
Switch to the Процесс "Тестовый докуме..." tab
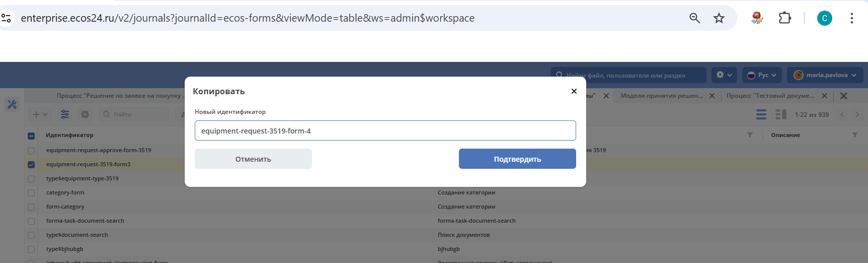click(769, 96)
